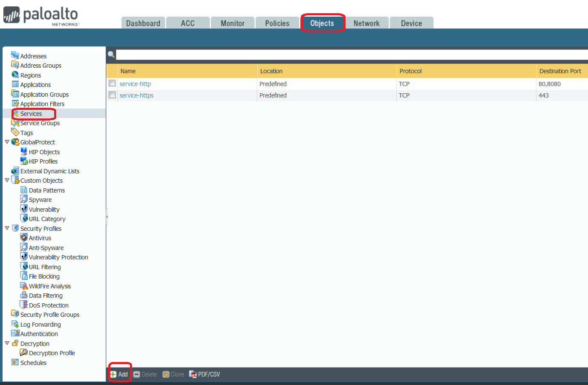Open Service Groups in sidebar
Screen dimensions: 588x385
pyautogui.click(x=40, y=123)
